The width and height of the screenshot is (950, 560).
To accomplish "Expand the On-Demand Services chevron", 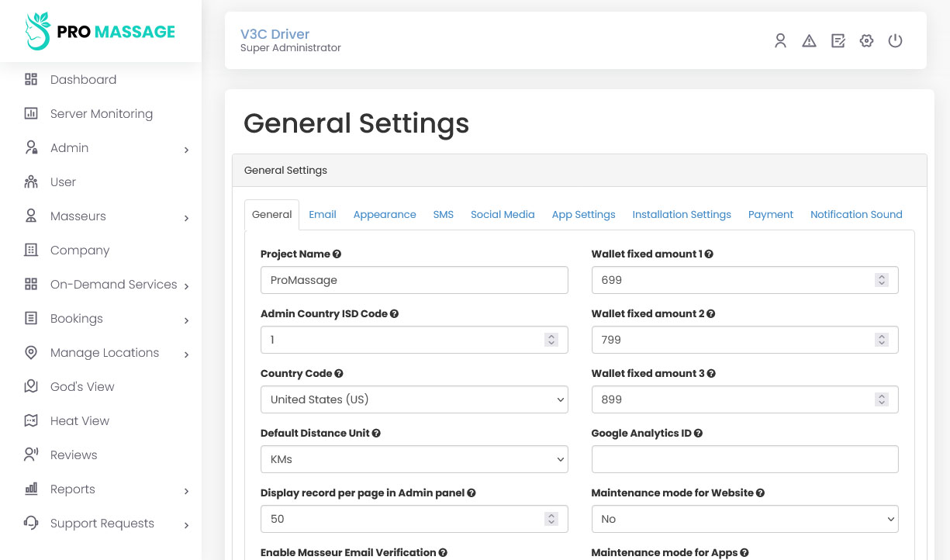I will click(x=186, y=286).
